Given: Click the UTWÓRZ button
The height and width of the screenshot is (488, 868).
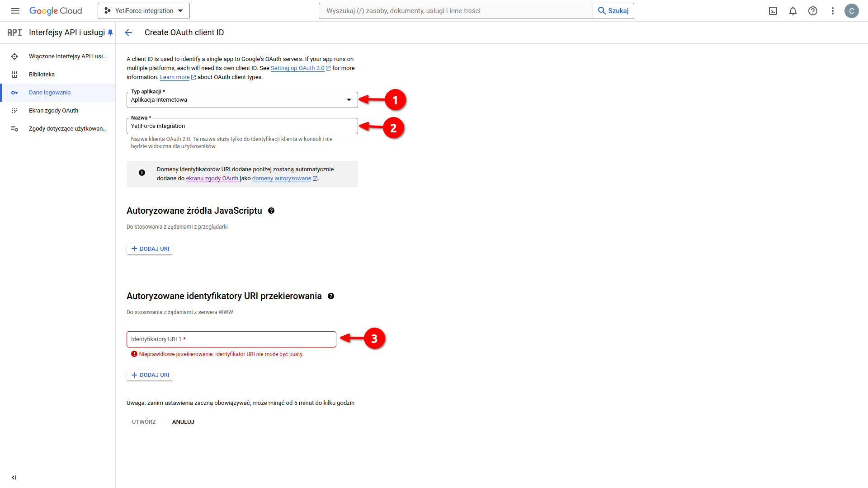Looking at the screenshot, I should click(144, 422).
